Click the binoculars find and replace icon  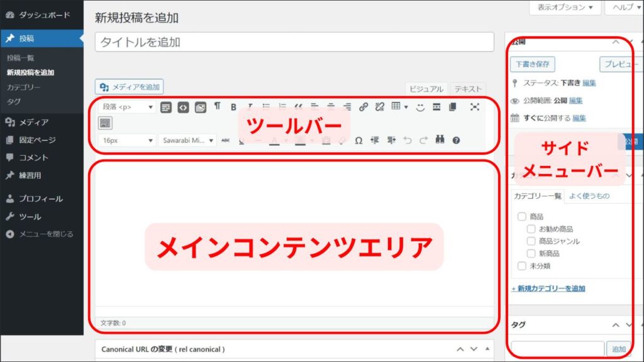point(440,140)
